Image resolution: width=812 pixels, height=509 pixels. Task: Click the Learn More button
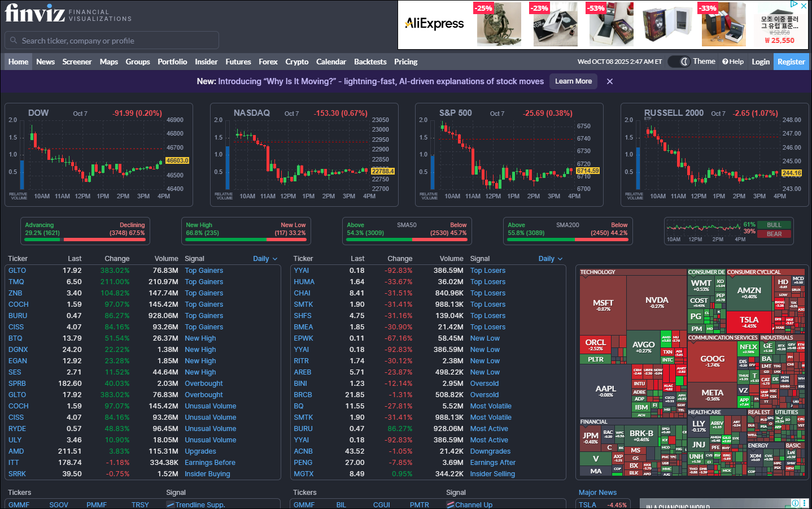573,81
